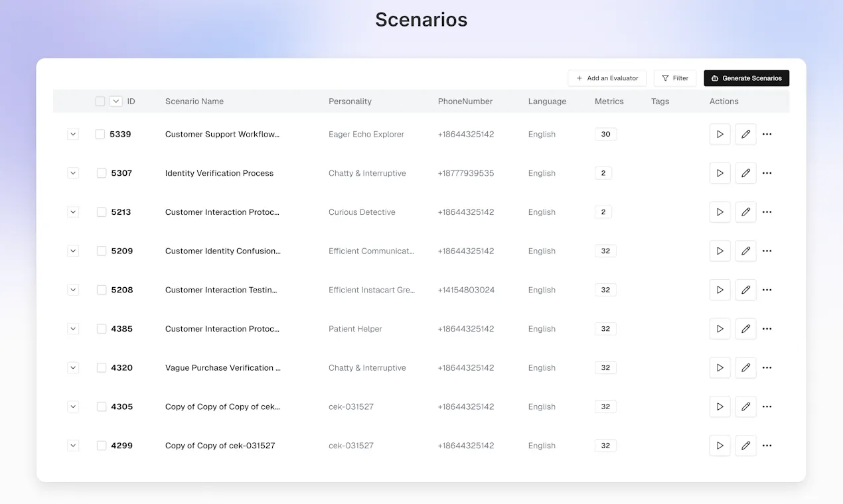Image resolution: width=843 pixels, height=504 pixels.
Task: Open three-dot menu for scenario 4385
Action: 767,329
